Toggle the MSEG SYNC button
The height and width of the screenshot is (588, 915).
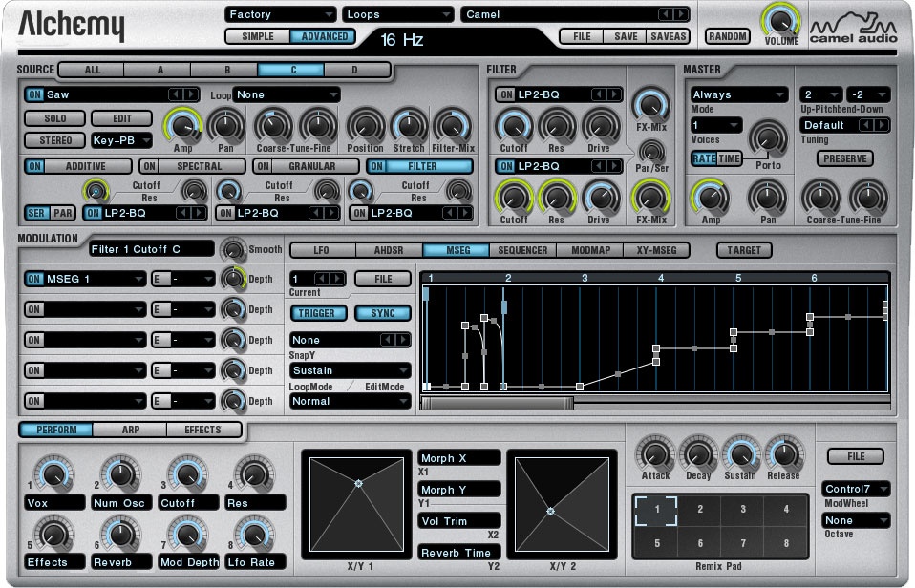(383, 313)
